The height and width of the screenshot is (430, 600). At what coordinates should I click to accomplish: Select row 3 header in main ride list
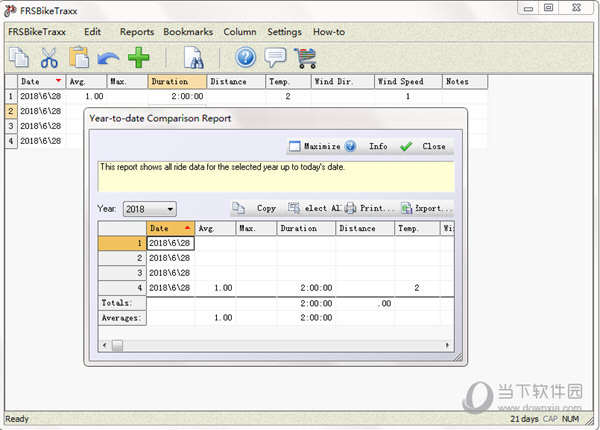click(11, 126)
